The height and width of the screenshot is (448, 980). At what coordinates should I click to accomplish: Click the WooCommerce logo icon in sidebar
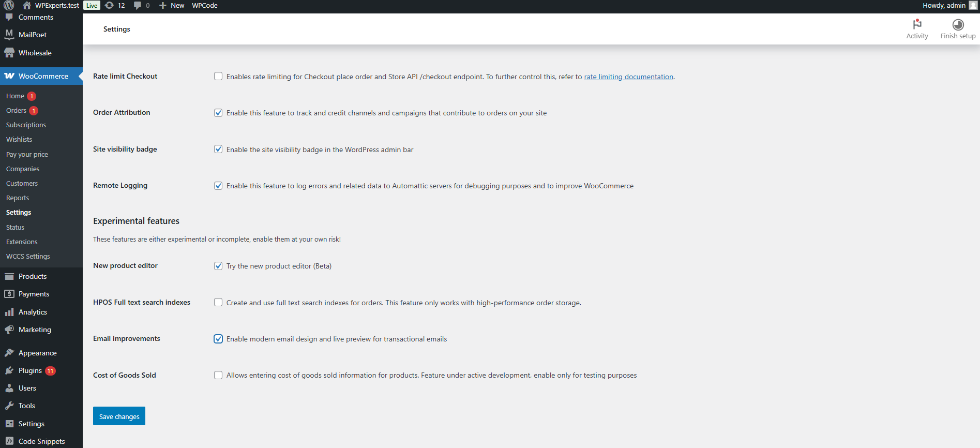[x=9, y=76]
